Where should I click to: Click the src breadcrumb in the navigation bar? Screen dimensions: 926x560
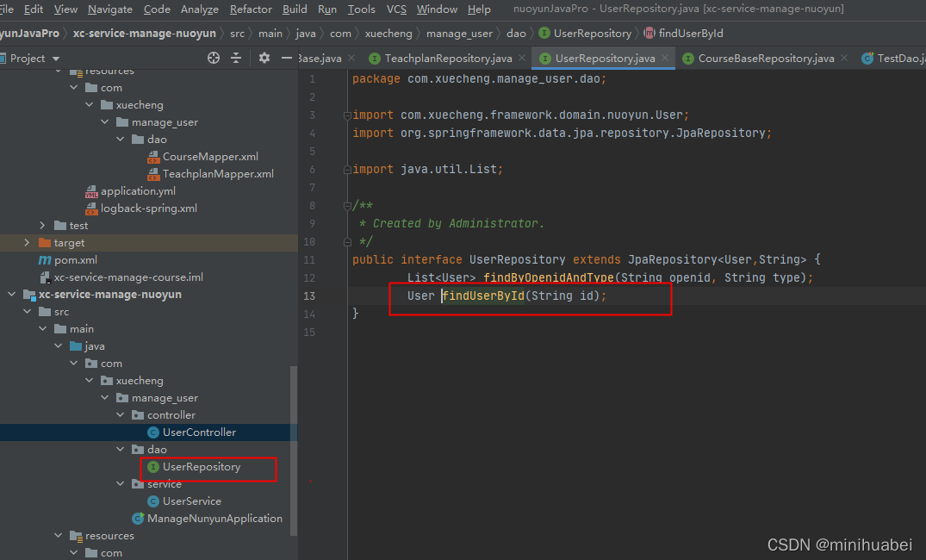pyautogui.click(x=238, y=34)
